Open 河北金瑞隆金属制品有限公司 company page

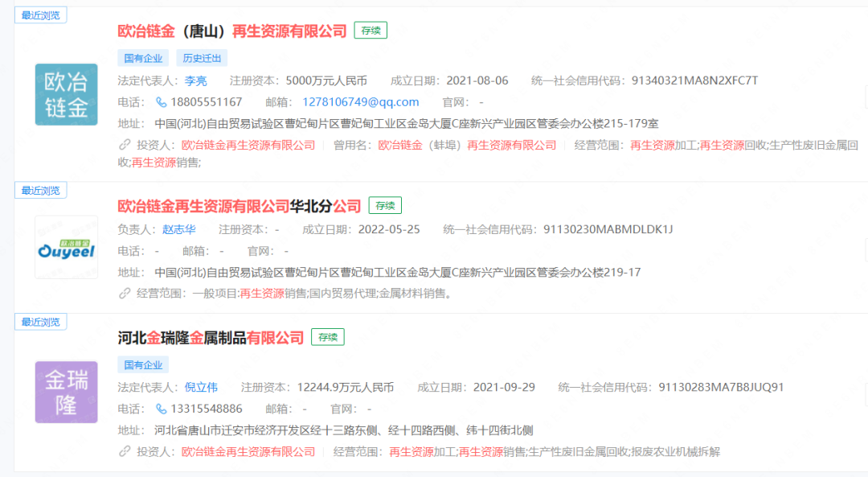[211, 337]
